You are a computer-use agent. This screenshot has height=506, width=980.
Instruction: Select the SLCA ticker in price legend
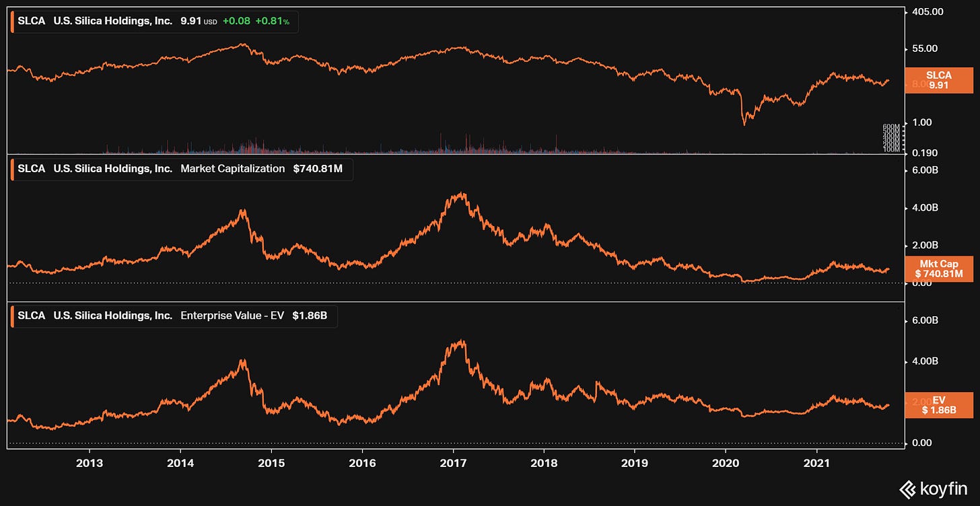click(32, 21)
